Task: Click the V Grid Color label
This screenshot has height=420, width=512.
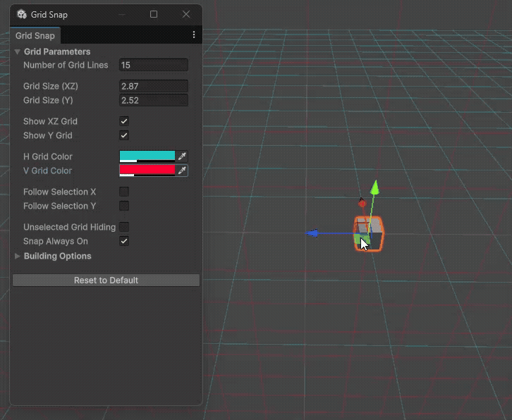Action: click(x=47, y=171)
